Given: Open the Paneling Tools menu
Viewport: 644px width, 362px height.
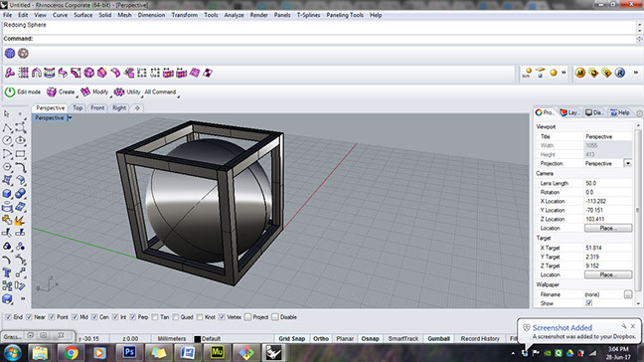Looking at the screenshot, I should click(345, 15).
